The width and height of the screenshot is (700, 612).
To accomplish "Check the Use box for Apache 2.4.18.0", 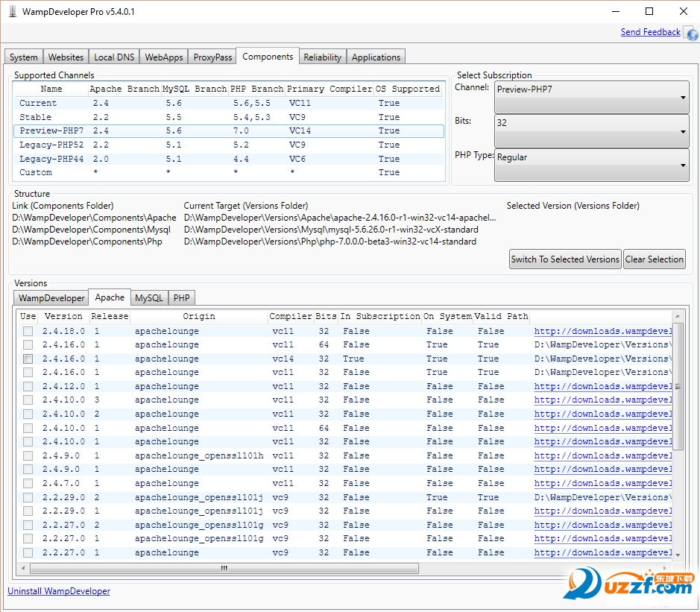I will (x=28, y=331).
